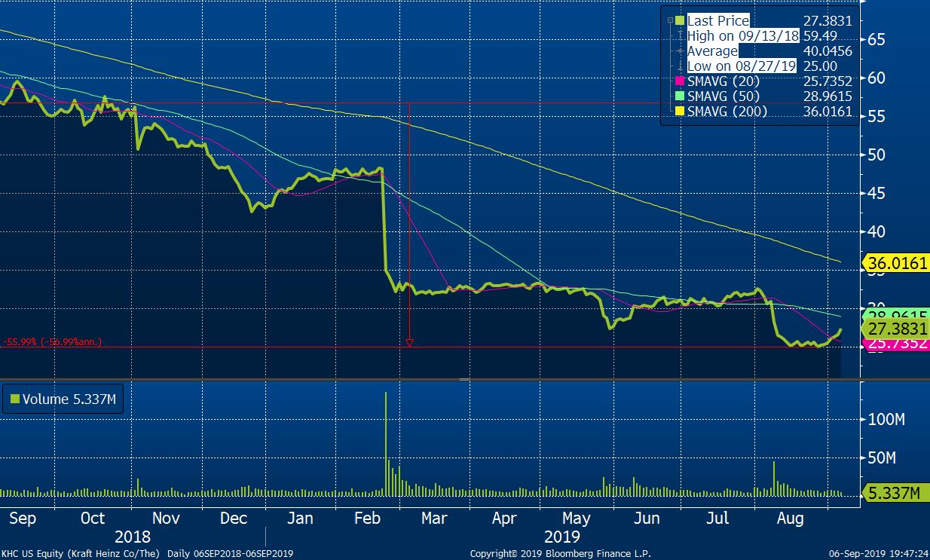Collapse the Last Price legend tree

(x=669, y=21)
